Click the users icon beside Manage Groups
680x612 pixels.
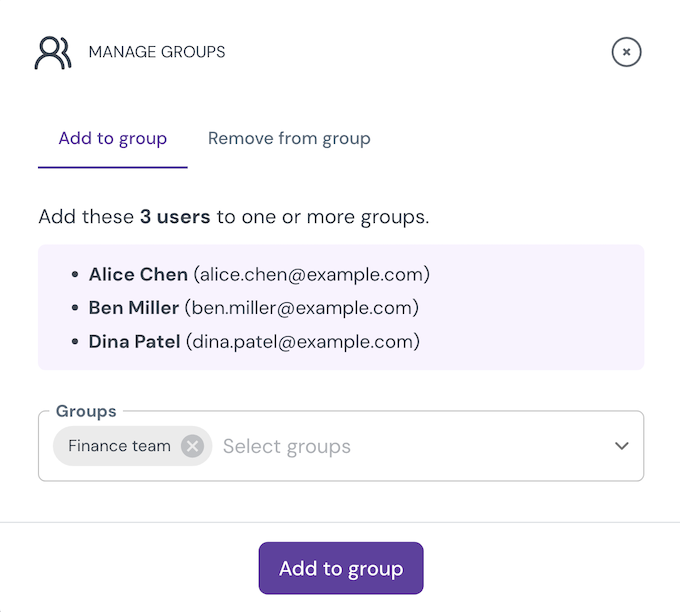pos(53,52)
